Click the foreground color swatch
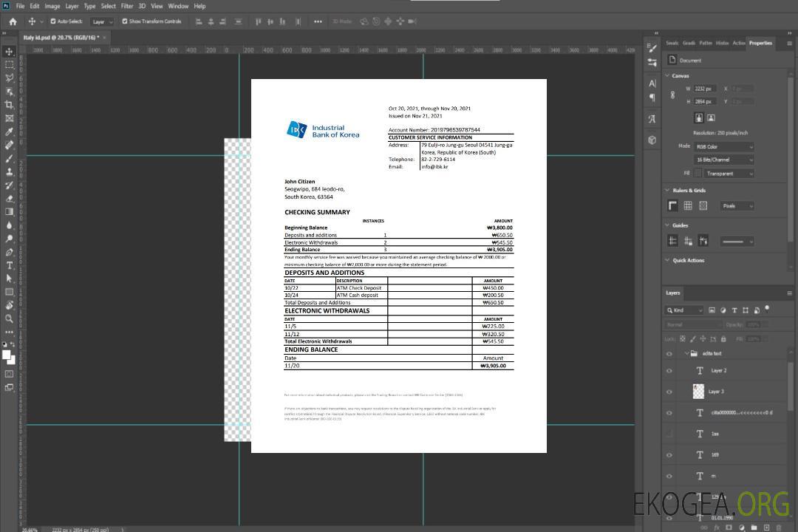This screenshot has height=532, width=798. [x=7, y=355]
